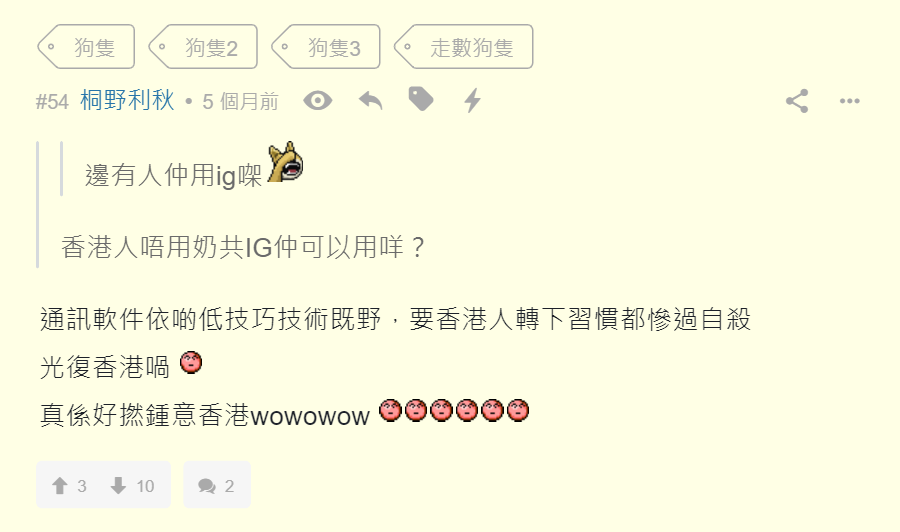Downvote the post with the down arrow

(133, 486)
